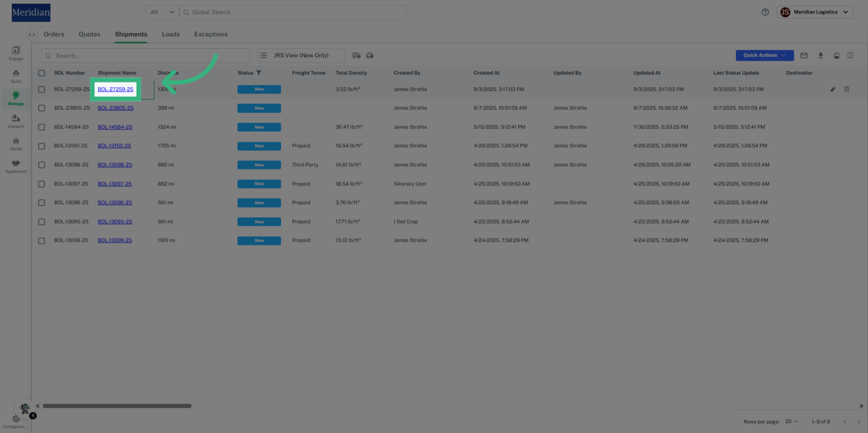Screen dimensions: 868x433
Task: Toggle the select-all header checkbox
Action: point(42,73)
